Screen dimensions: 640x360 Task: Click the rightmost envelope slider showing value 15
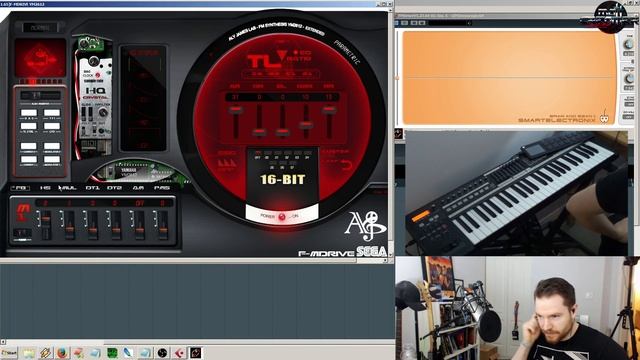point(329,109)
